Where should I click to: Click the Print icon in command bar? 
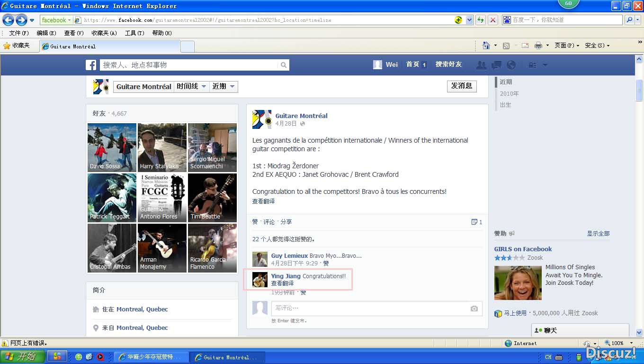[538, 45]
